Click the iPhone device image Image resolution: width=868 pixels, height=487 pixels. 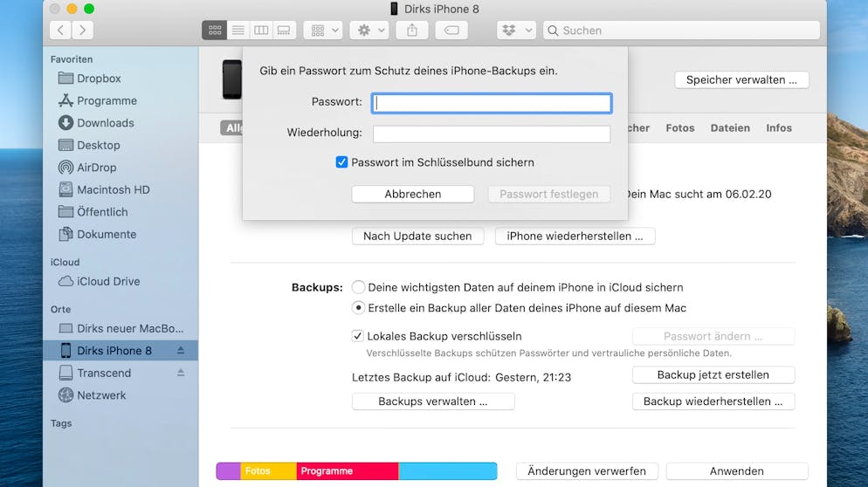click(x=232, y=79)
